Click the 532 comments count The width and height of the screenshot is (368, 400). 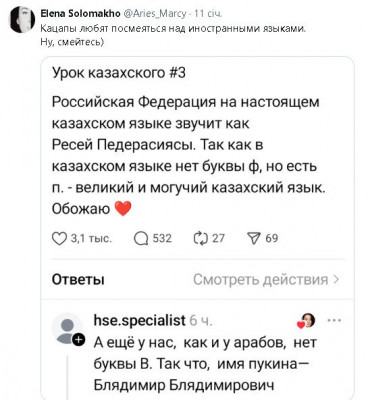click(x=162, y=239)
